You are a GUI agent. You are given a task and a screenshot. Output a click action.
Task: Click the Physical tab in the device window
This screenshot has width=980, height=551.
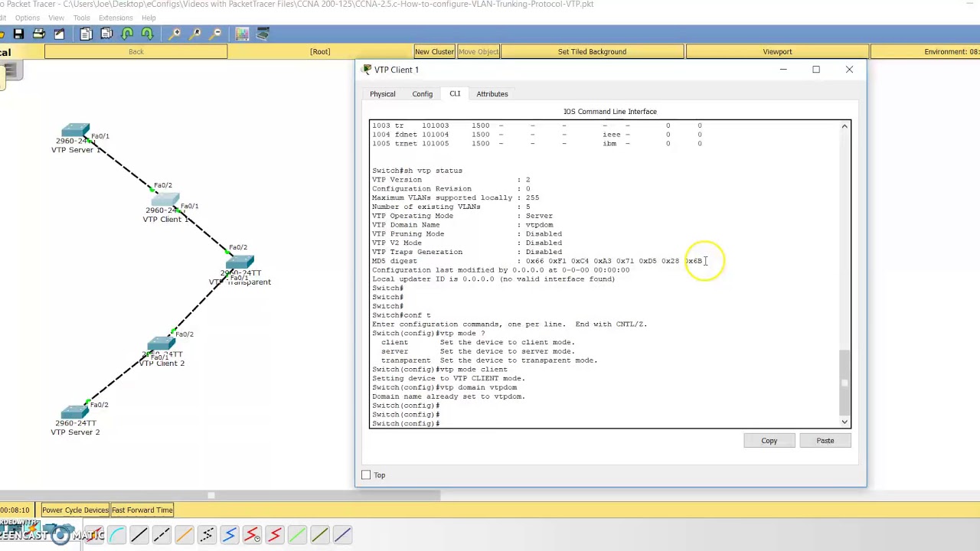(382, 93)
